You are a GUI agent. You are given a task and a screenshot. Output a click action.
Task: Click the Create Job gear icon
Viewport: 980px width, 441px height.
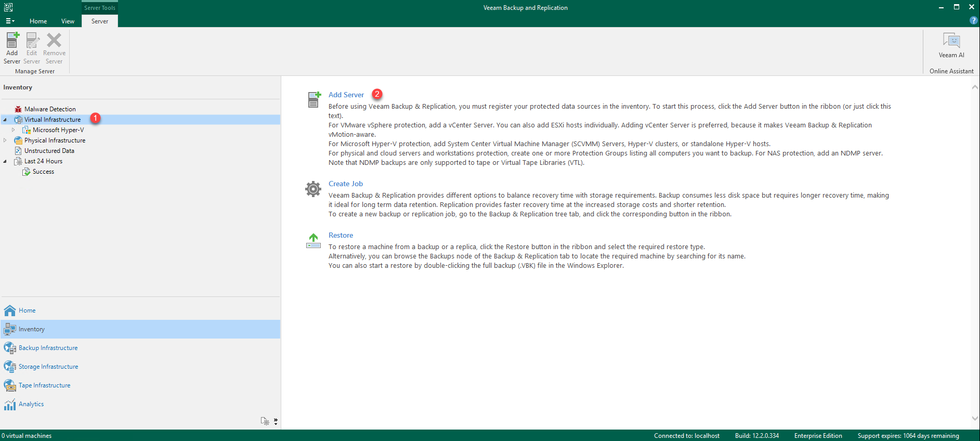pos(313,189)
